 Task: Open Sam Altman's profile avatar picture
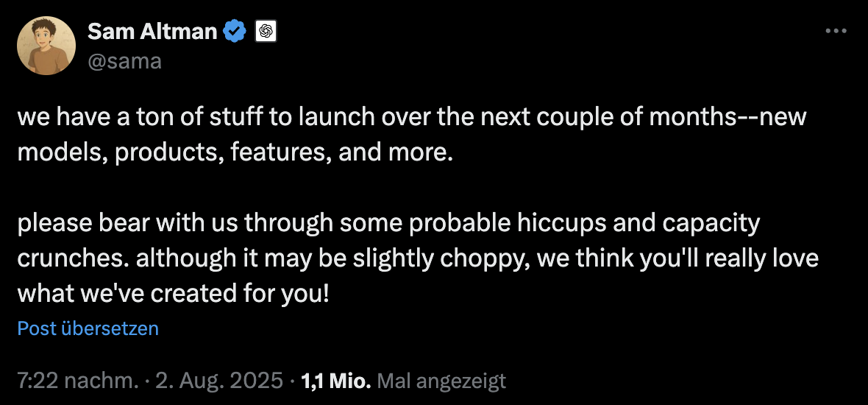[x=46, y=46]
